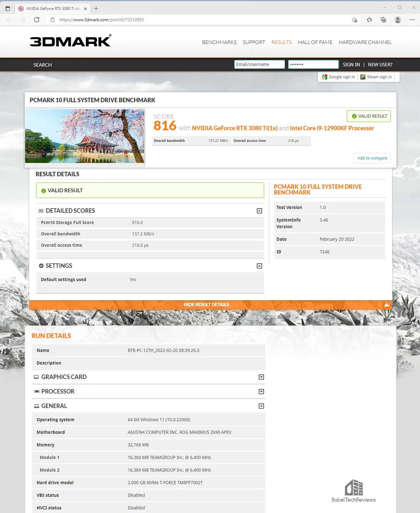The image size is (420, 513).
Task: Open the Results menu
Action: tap(281, 42)
